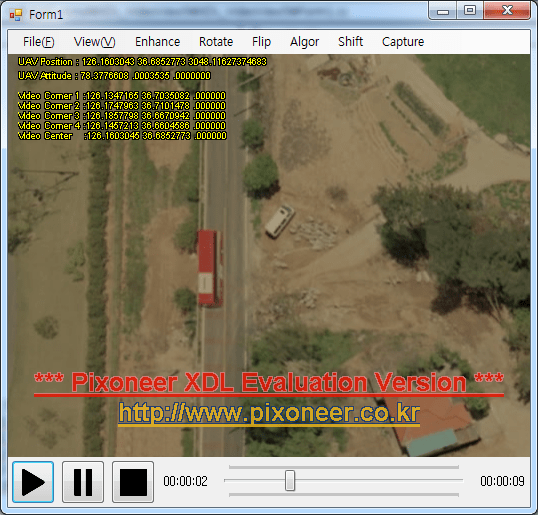538x515 pixels.
Task: Pause the video playback
Action: (x=83, y=482)
